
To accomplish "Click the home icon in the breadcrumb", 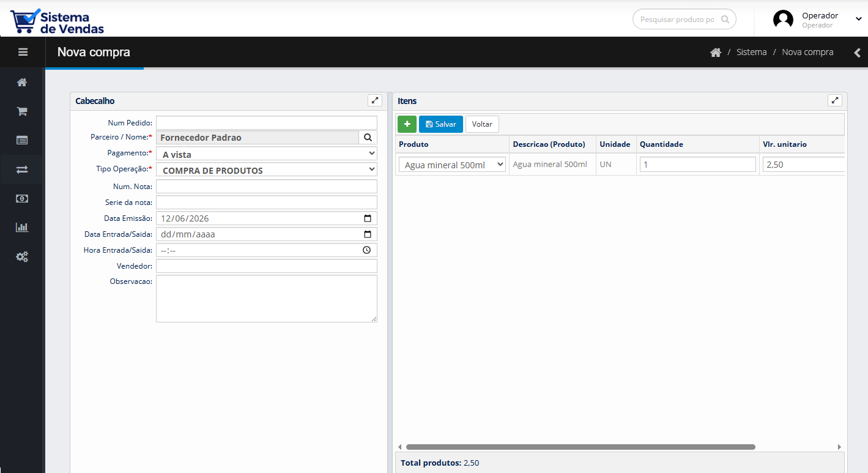I will tap(715, 52).
